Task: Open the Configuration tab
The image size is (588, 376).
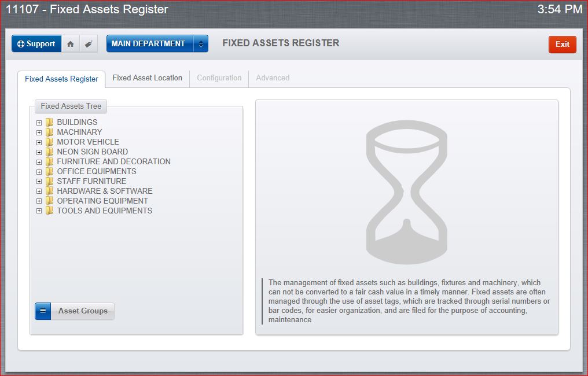Action: pyautogui.click(x=219, y=78)
